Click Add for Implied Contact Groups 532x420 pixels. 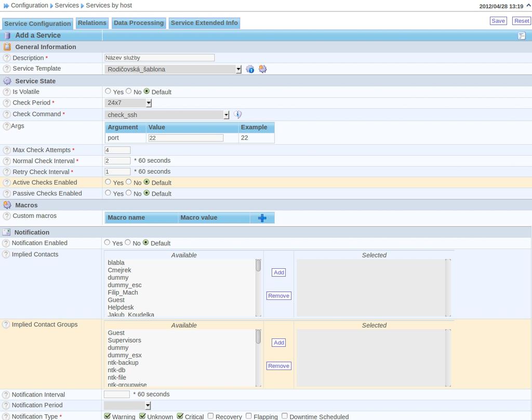[279, 343]
